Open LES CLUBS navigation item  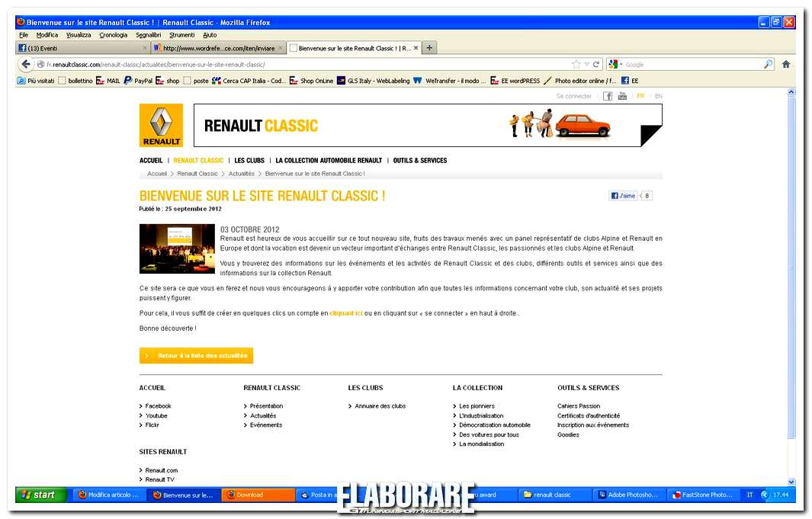click(x=249, y=160)
